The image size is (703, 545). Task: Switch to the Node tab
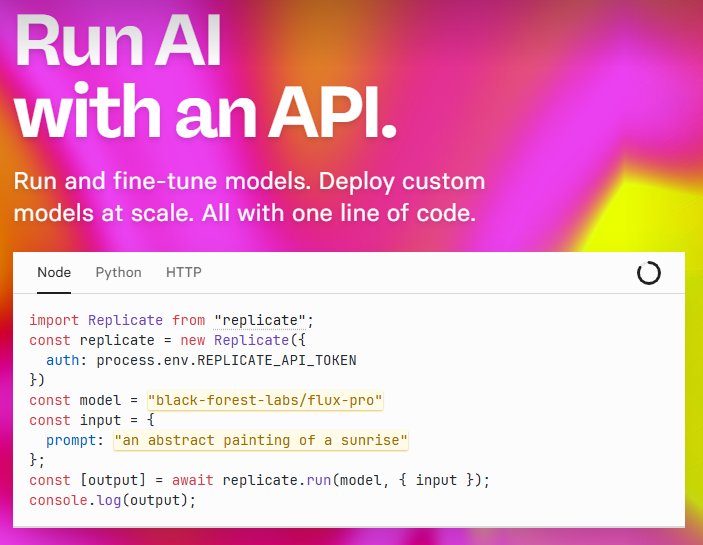click(54, 272)
